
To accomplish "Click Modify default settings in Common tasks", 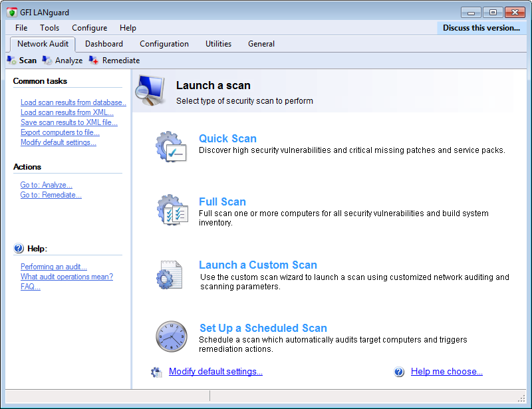I will point(59,142).
